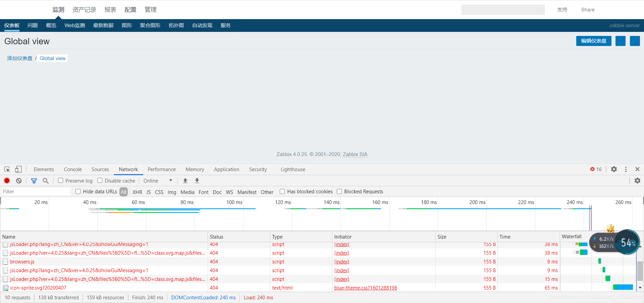The width and height of the screenshot is (644, 303).
Task: Open the Elements tab
Action: pos(44,169)
